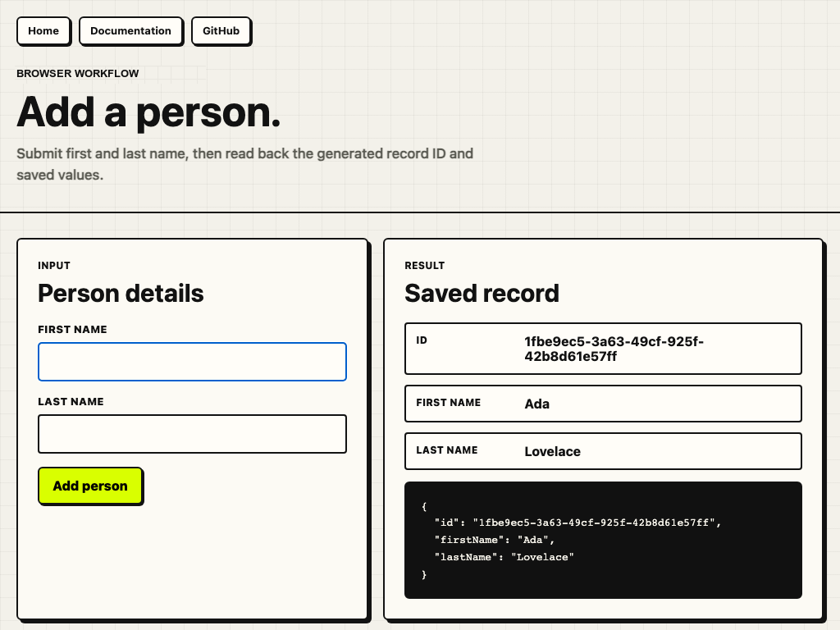Click the 'Saved record' heading
This screenshot has height=630, width=840.
482,294
